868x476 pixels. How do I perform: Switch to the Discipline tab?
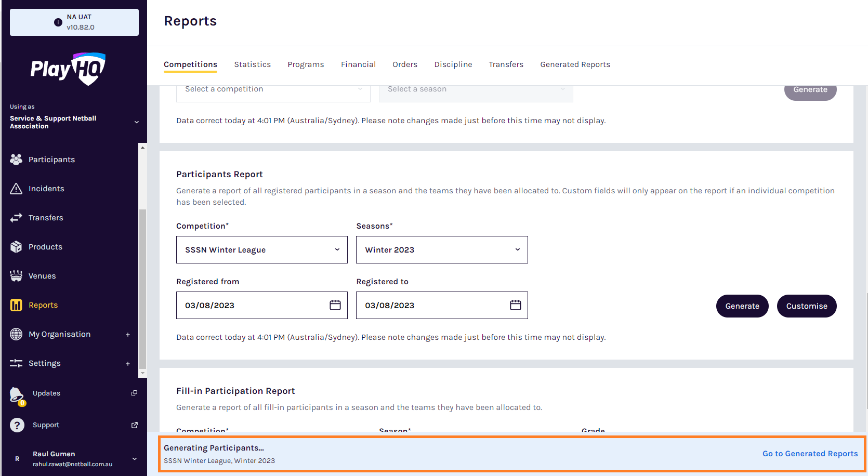[453, 64]
